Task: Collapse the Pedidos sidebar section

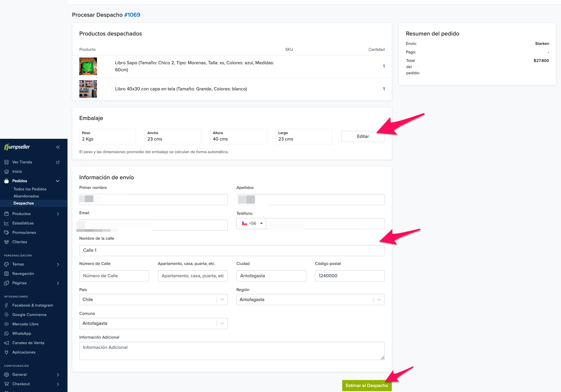Action: [x=58, y=181]
